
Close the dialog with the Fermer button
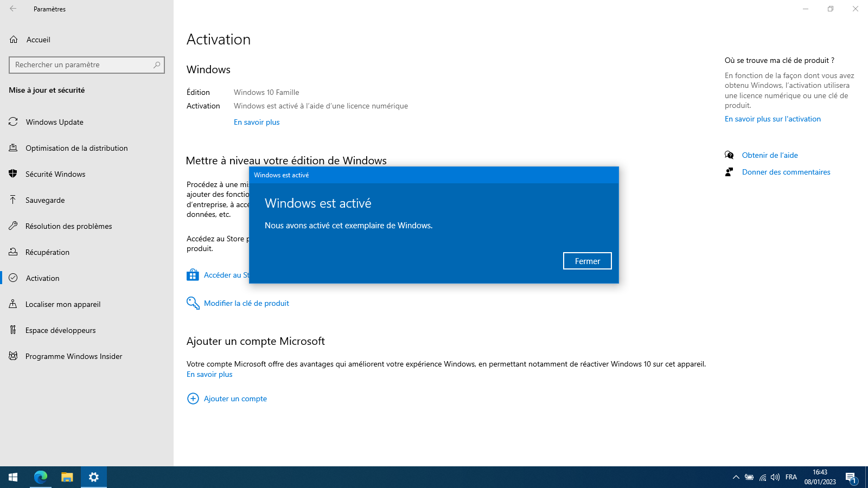point(587,261)
